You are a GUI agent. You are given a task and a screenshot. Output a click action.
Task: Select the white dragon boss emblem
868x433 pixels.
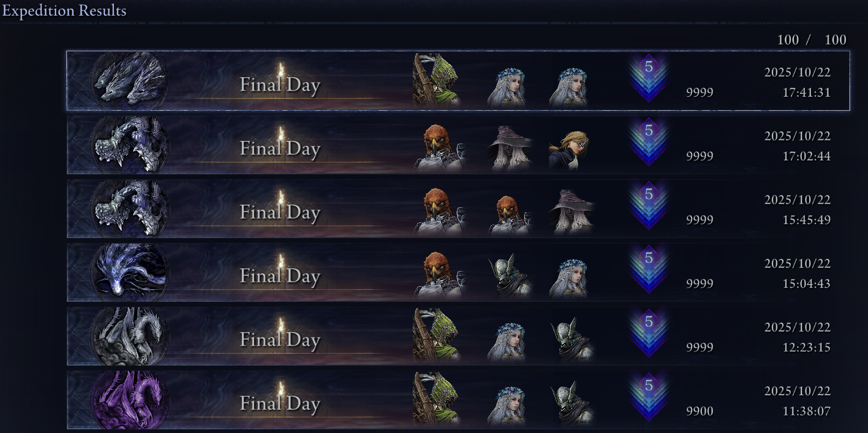129,336
